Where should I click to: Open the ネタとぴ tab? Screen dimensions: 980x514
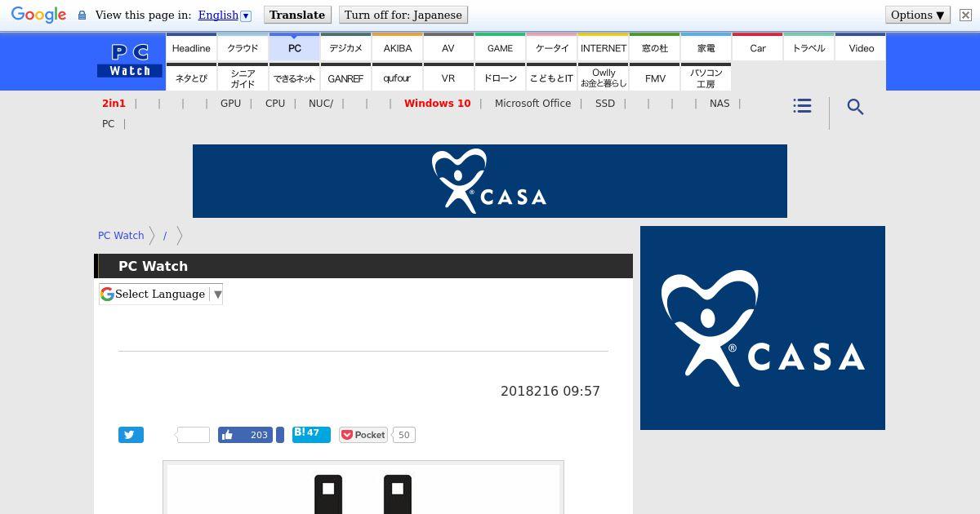click(191, 78)
